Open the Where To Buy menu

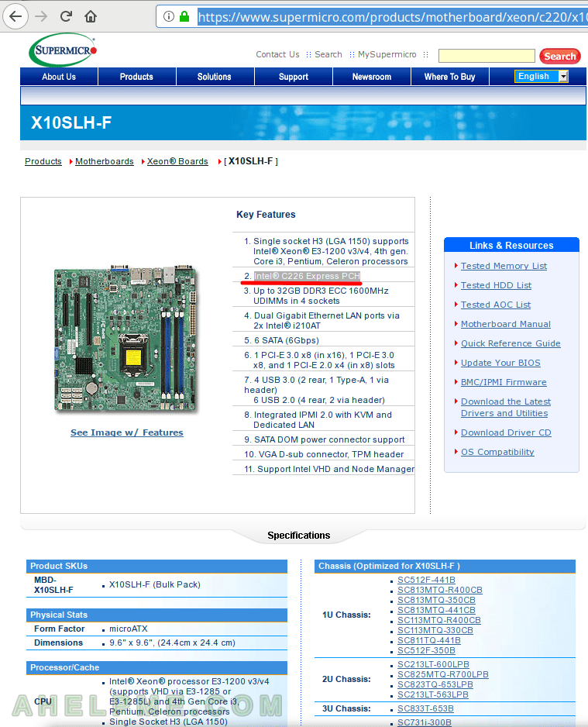tap(450, 77)
